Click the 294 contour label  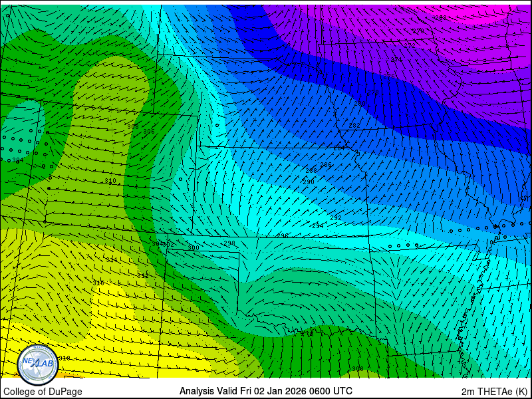click(x=318, y=225)
